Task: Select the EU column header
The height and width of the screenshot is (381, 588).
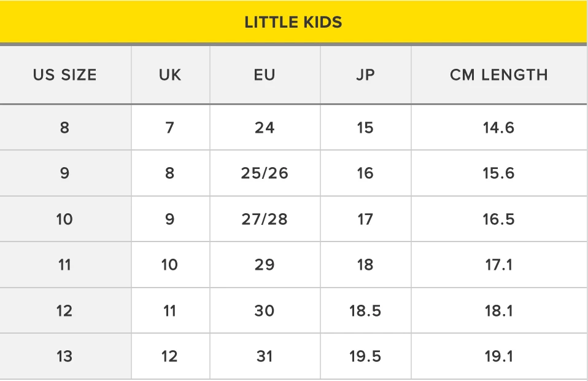Action: tap(265, 75)
